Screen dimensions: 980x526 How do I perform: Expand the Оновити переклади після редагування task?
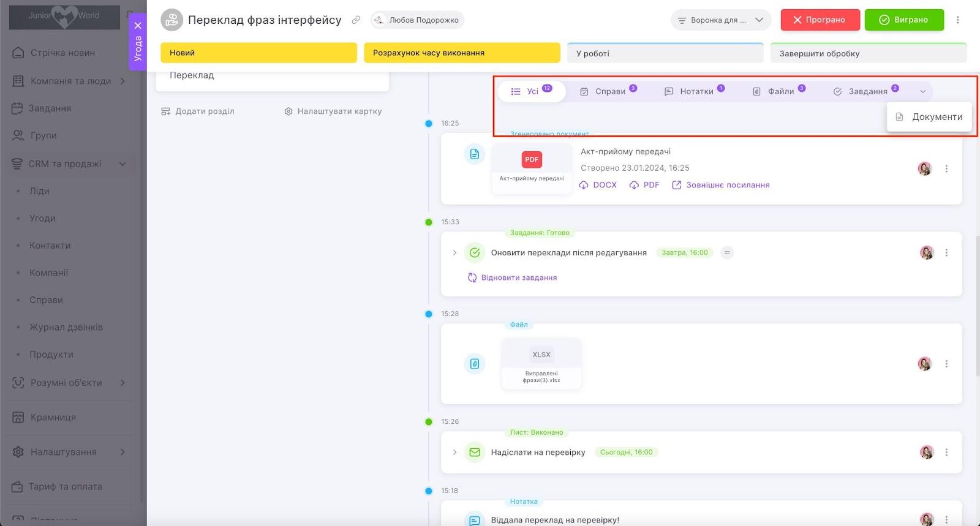tap(454, 252)
